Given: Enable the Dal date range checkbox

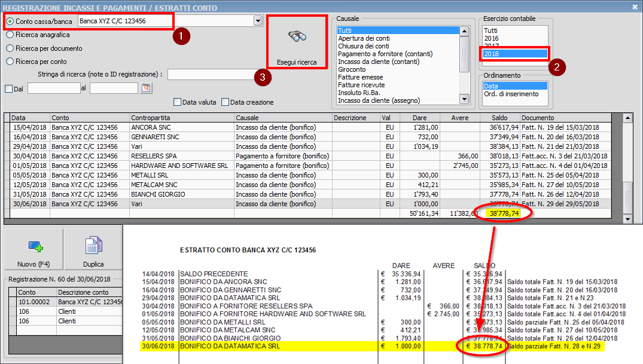Looking at the screenshot, I should point(8,88).
